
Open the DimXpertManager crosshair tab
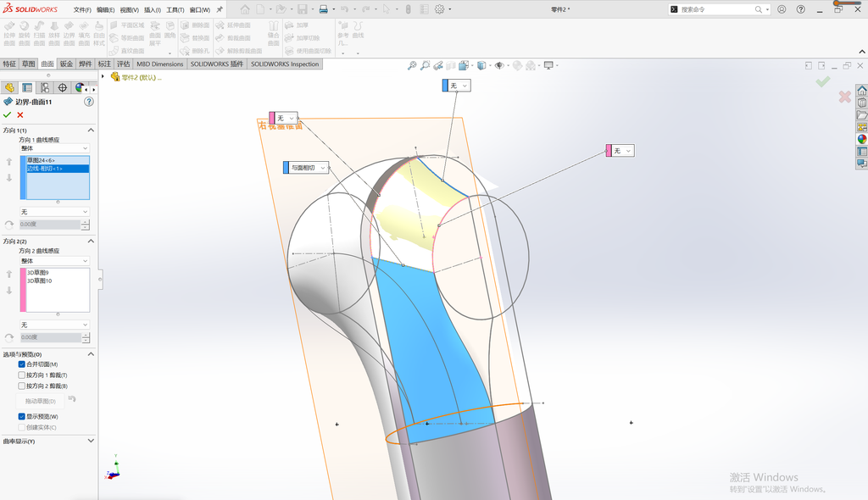[x=63, y=87]
